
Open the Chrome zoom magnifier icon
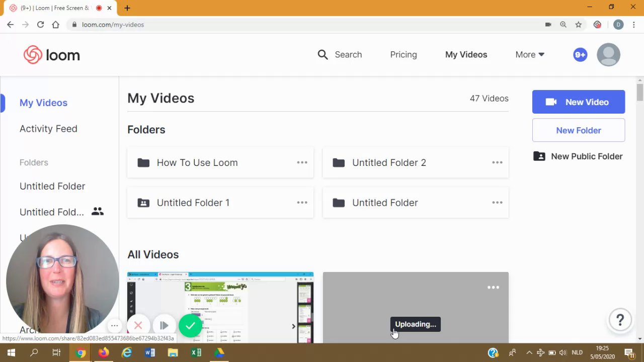tap(563, 25)
